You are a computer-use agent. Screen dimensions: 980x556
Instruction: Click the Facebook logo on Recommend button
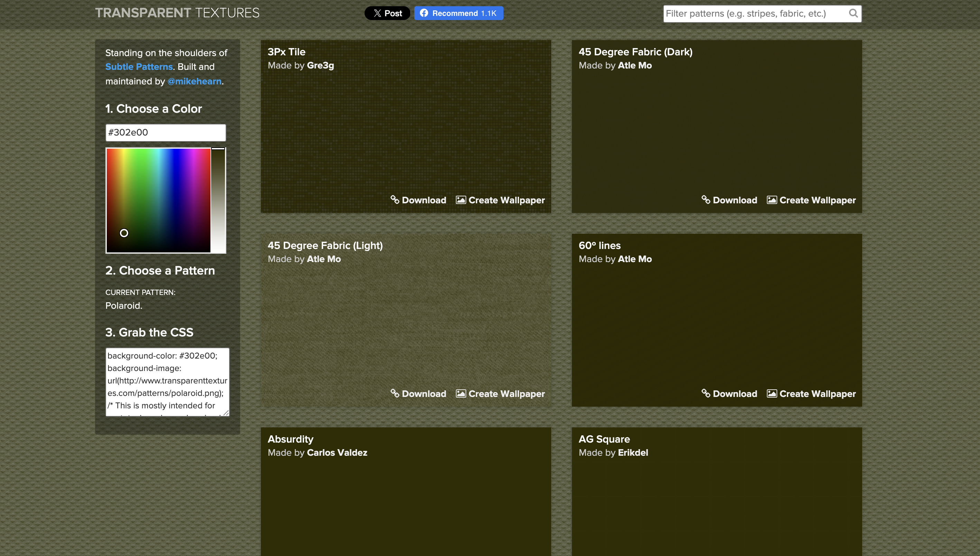(424, 13)
